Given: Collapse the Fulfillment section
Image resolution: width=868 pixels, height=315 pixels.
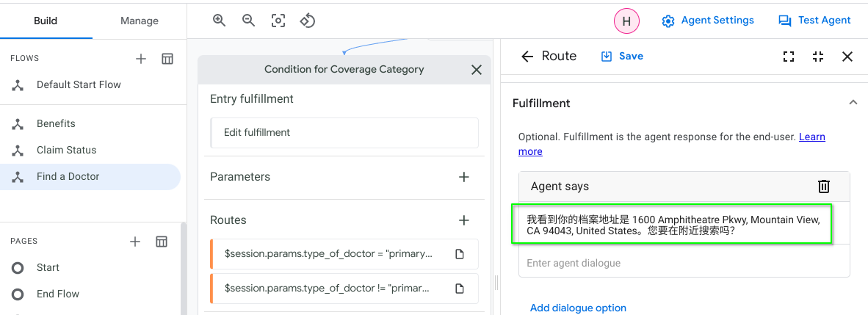Looking at the screenshot, I should [x=853, y=104].
